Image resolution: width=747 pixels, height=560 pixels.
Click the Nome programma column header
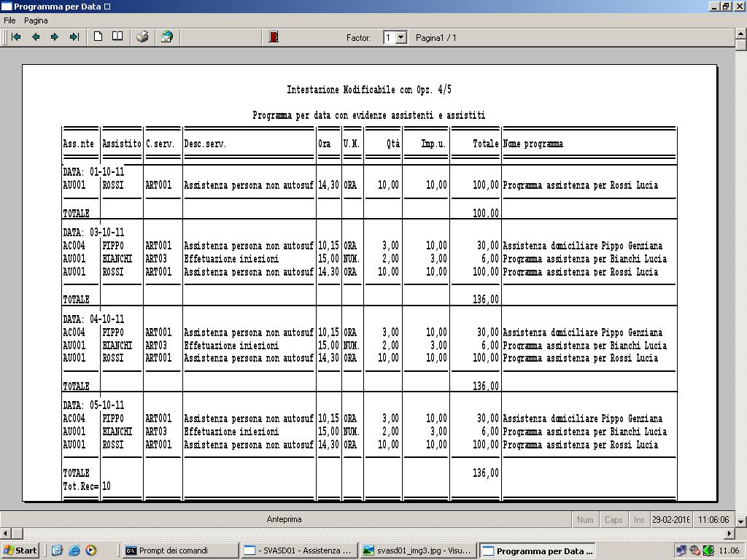coord(533,144)
